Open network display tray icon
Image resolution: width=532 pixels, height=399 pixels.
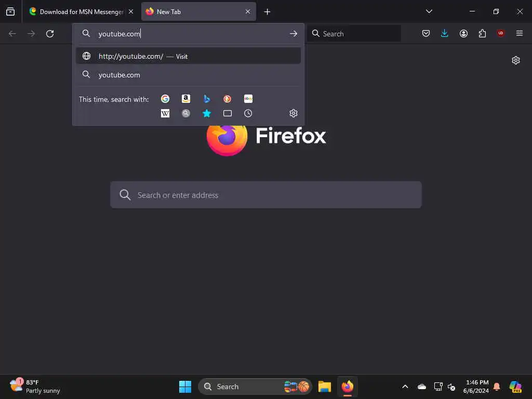pyautogui.click(x=438, y=387)
